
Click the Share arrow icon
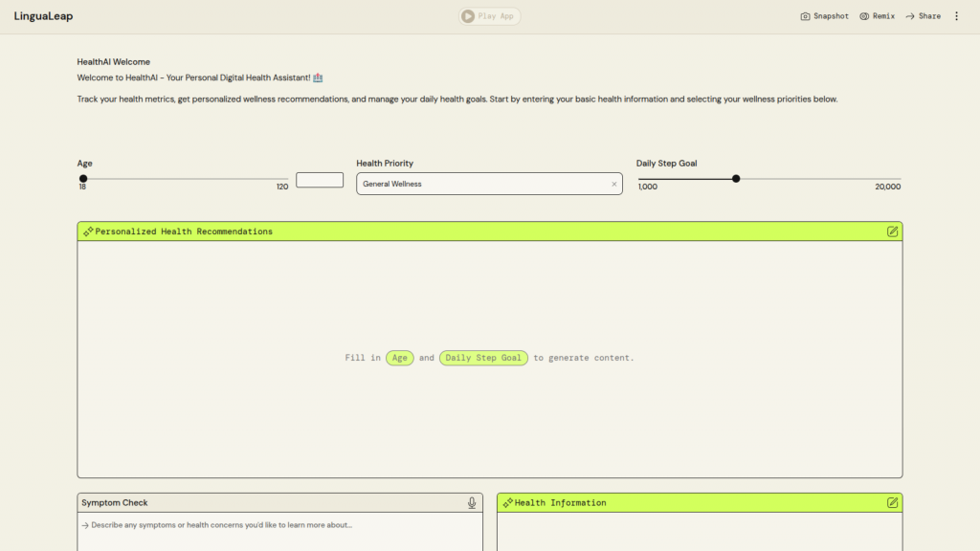pyautogui.click(x=910, y=16)
